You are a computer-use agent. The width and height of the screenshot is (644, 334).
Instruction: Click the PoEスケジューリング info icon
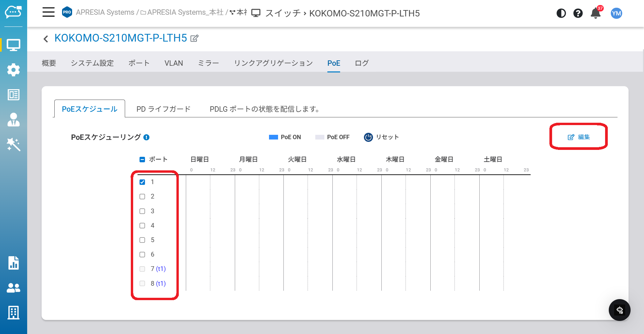click(146, 137)
